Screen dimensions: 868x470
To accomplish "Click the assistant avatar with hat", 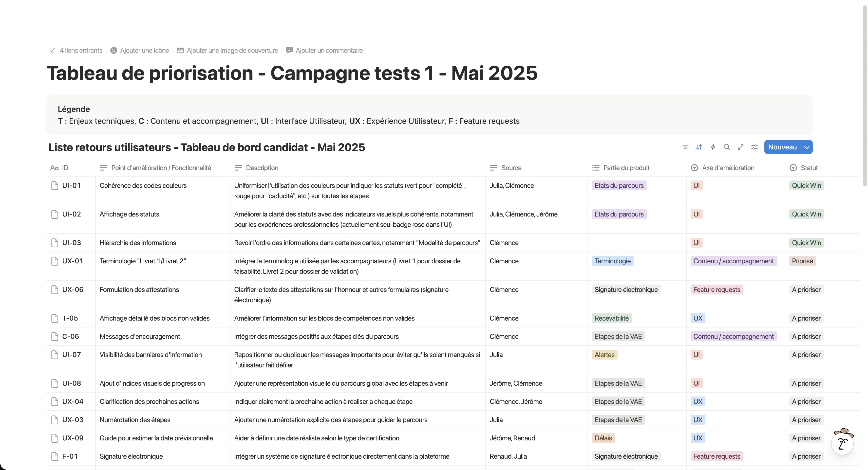I will tap(842, 442).
